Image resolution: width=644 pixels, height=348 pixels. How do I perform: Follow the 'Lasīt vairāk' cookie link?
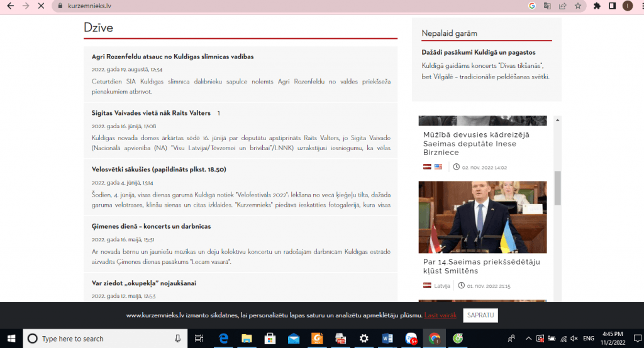[x=440, y=315]
